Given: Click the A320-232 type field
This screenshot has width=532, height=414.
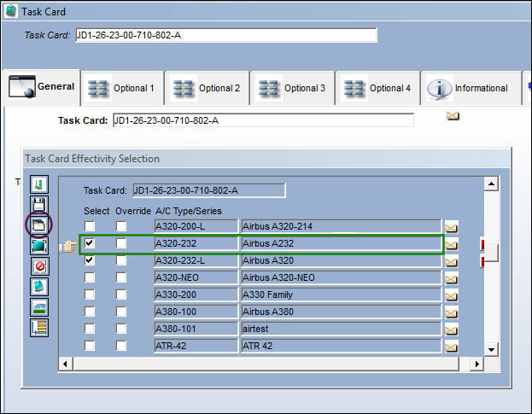Looking at the screenshot, I should tap(196, 243).
